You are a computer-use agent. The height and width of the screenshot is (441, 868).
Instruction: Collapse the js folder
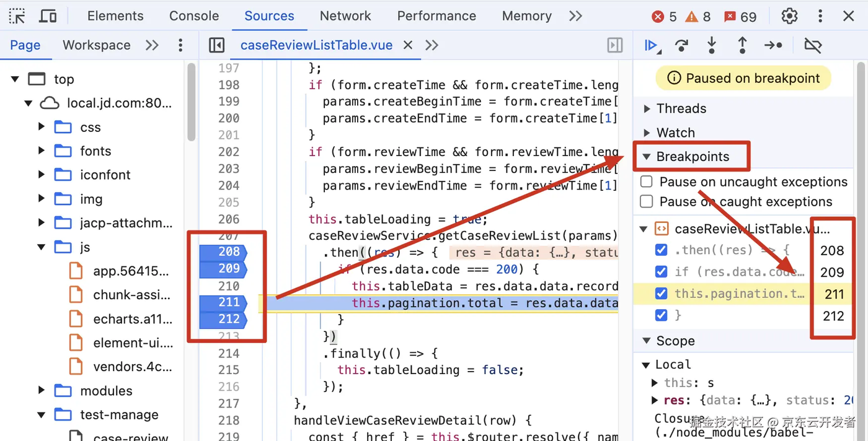(42, 247)
